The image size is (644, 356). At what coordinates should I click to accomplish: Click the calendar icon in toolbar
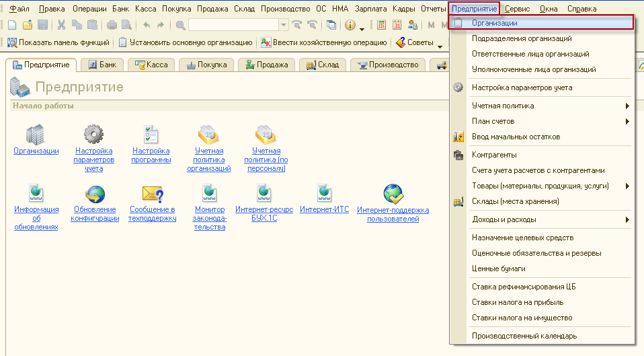click(397, 25)
